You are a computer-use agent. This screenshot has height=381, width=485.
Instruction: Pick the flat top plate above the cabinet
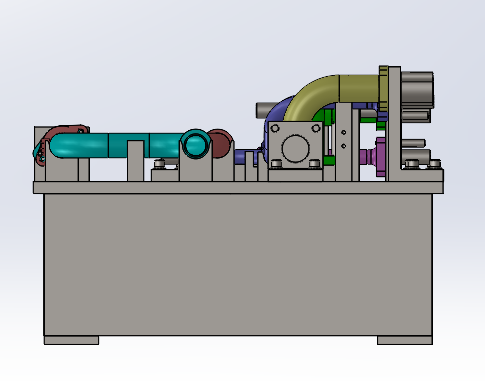[238, 187]
